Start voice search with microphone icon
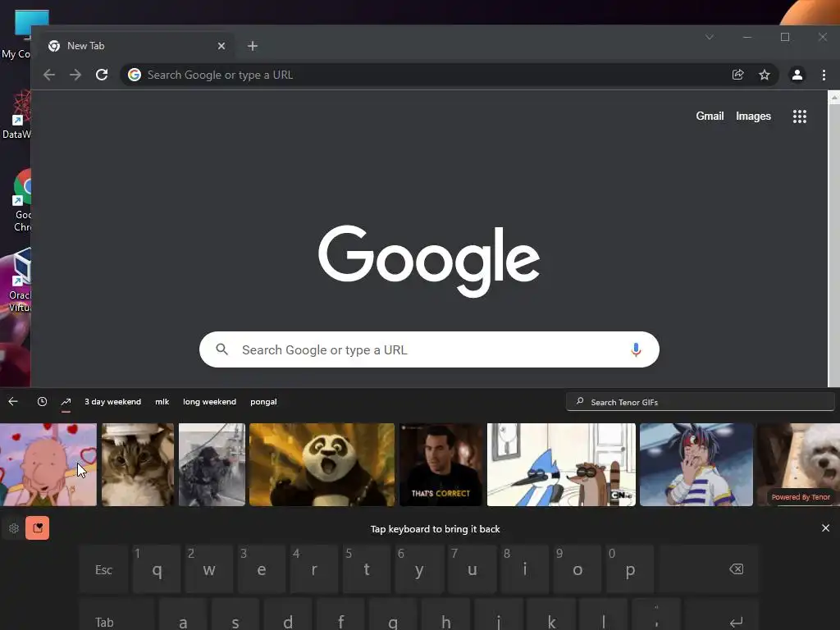Viewport: 840px width, 630px height. point(636,349)
